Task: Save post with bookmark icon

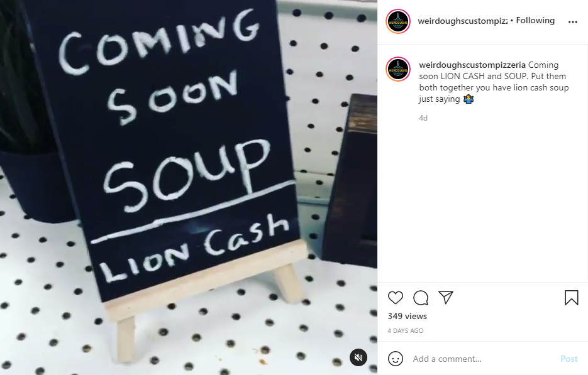Action: click(x=572, y=298)
